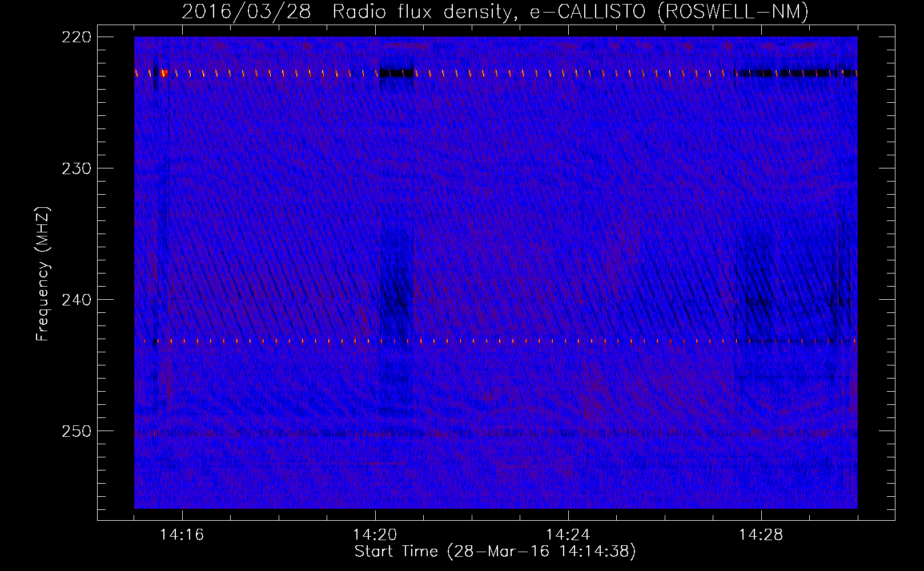The width and height of the screenshot is (924, 571).
Task: Click the "Start Time (28-Mar-16 14:14:38)" label
Action: pos(495,552)
